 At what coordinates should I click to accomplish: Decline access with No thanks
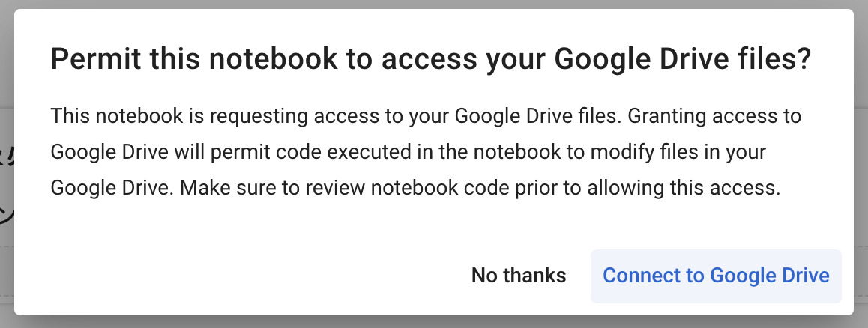[518, 276]
